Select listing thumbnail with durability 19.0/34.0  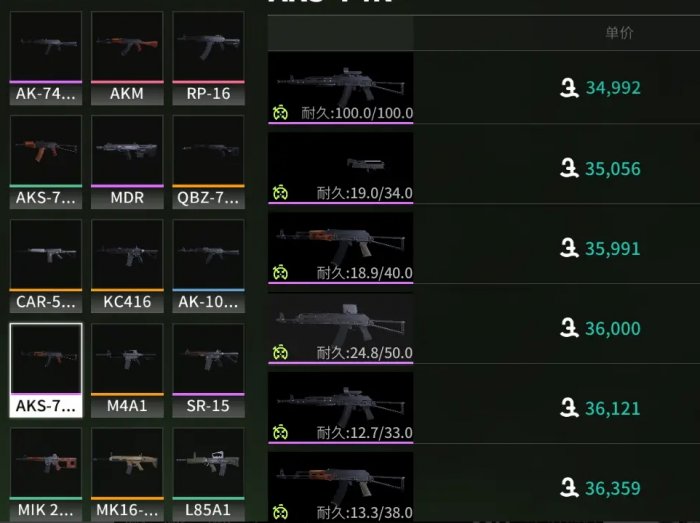tap(341, 168)
